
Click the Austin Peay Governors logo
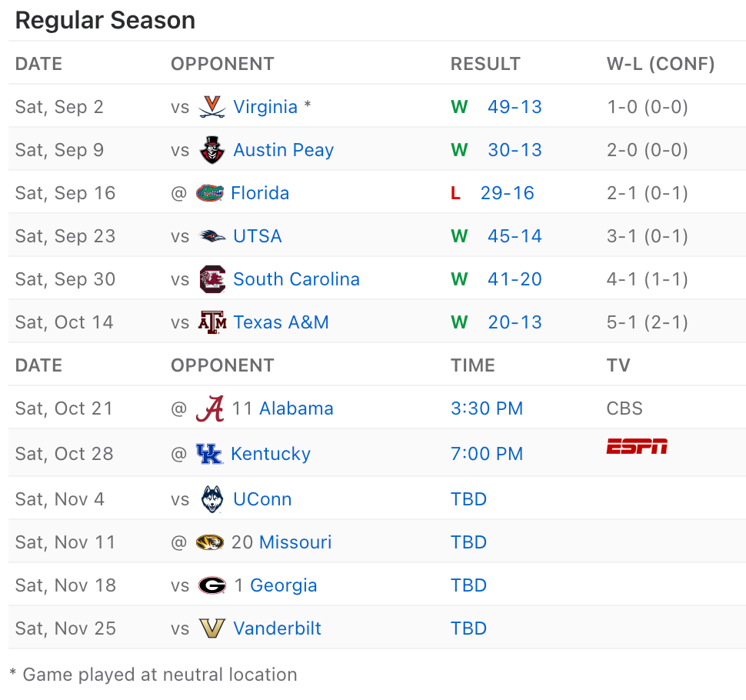[211, 149]
